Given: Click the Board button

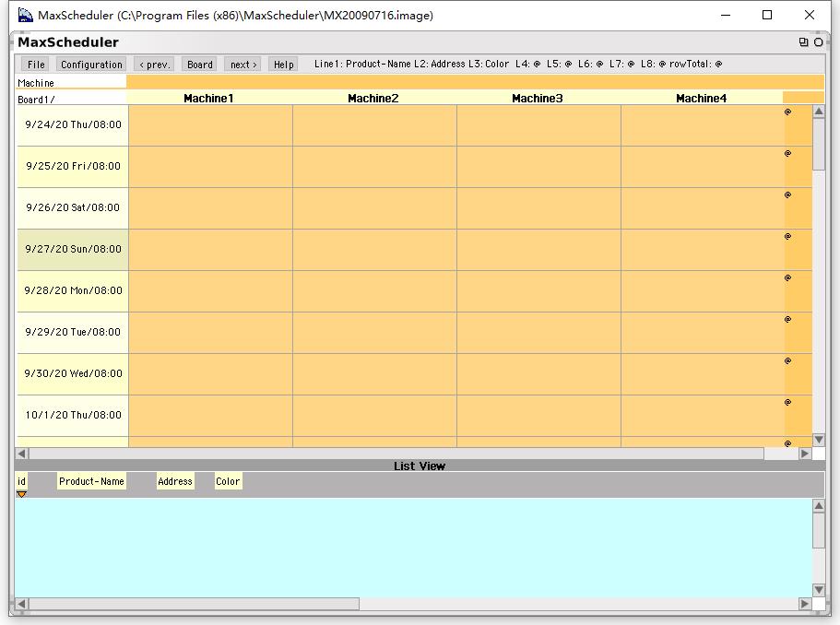Looking at the screenshot, I should (199, 65).
